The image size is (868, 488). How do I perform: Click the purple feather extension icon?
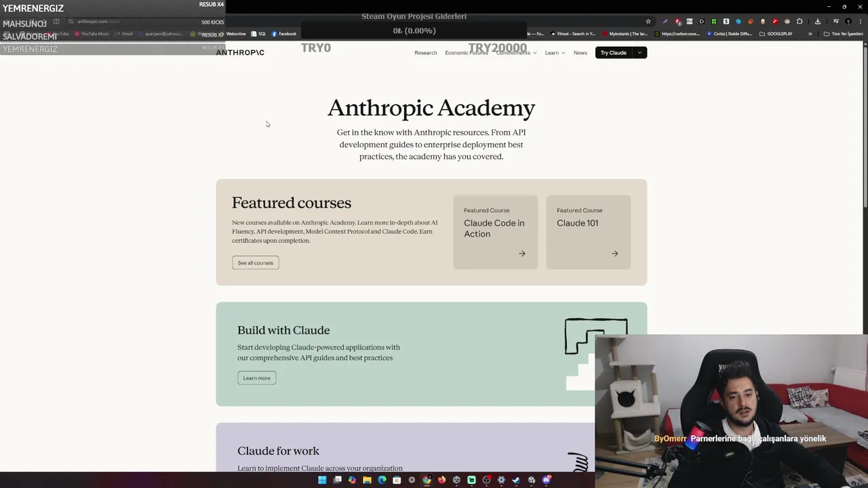click(x=665, y=21)
